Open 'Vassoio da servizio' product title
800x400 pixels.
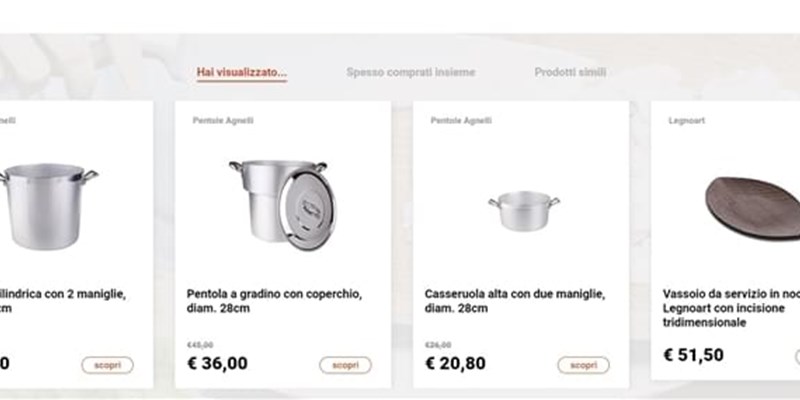(731, 308)
